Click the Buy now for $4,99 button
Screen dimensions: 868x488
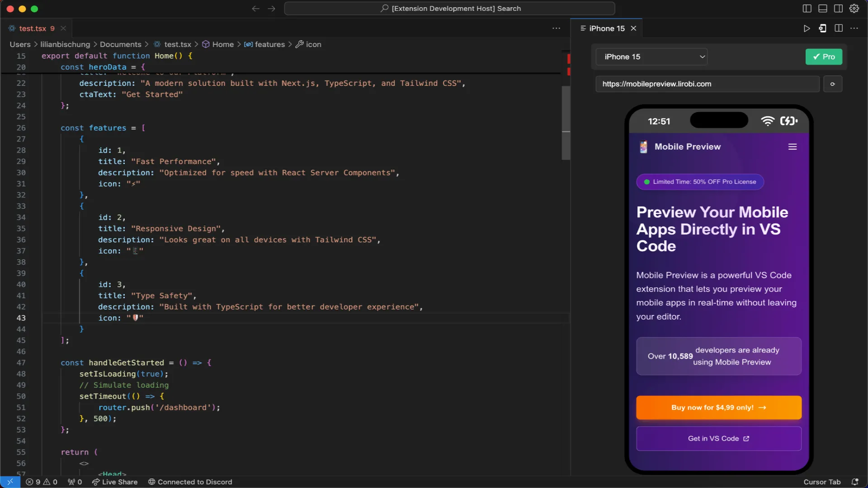coord(718,407)
